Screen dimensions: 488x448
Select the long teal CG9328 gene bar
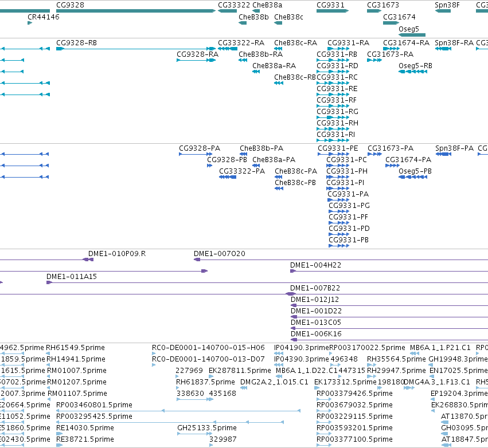[136, 11]
